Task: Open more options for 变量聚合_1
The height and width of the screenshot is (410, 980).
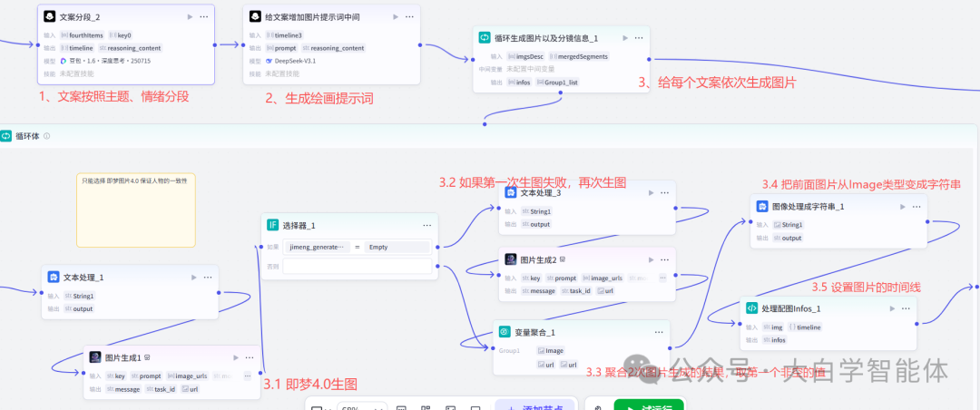Action: click(x=659, y=332)
